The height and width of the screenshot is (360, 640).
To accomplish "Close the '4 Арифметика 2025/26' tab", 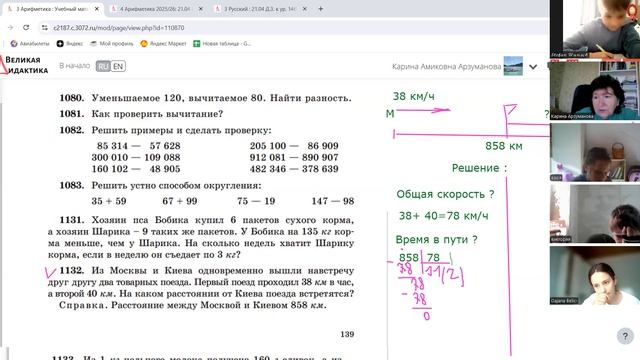I will (x=200, y=9).
